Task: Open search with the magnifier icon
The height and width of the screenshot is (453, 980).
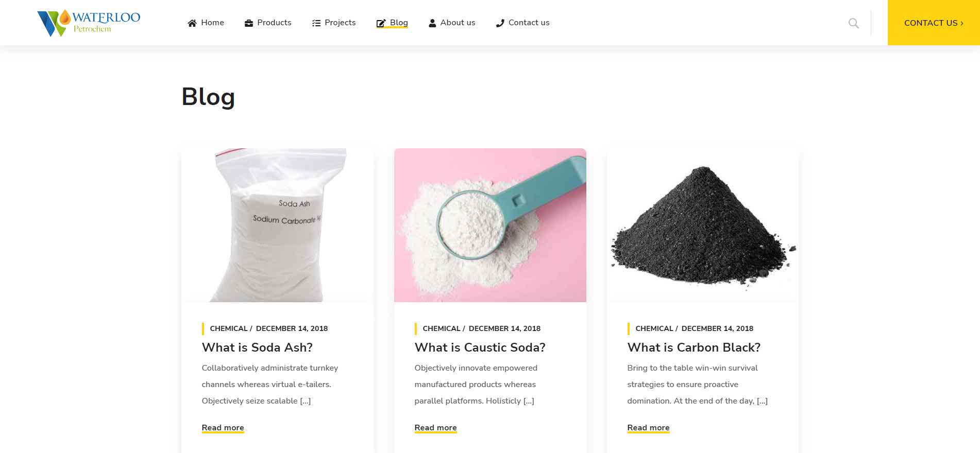Action: click(854, 23)
